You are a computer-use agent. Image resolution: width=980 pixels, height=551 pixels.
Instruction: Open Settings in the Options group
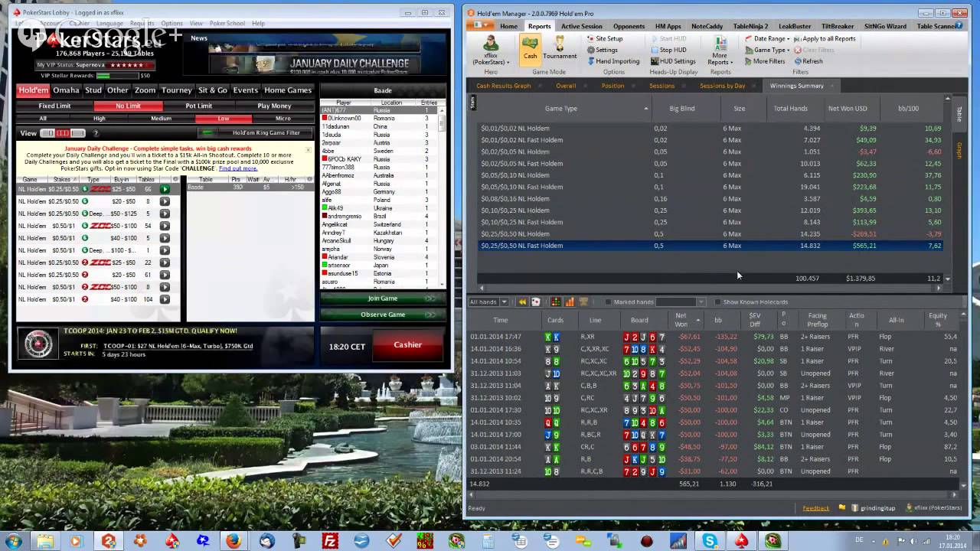coord(602,50)
